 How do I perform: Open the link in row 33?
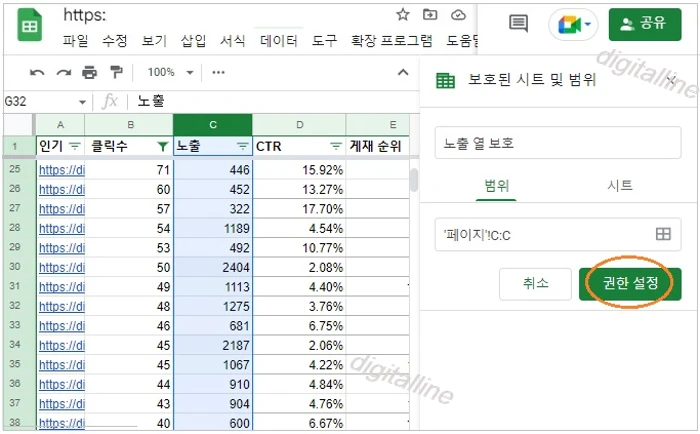61,326
